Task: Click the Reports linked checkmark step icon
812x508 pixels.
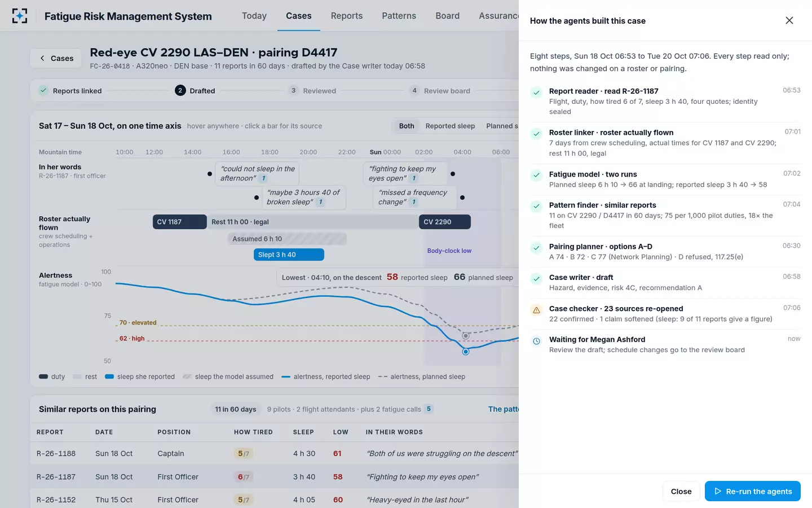Action: (43, 90)
